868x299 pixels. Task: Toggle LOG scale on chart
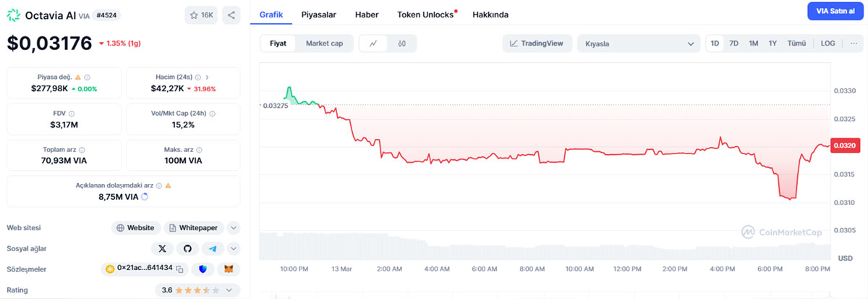coord(827,43)
